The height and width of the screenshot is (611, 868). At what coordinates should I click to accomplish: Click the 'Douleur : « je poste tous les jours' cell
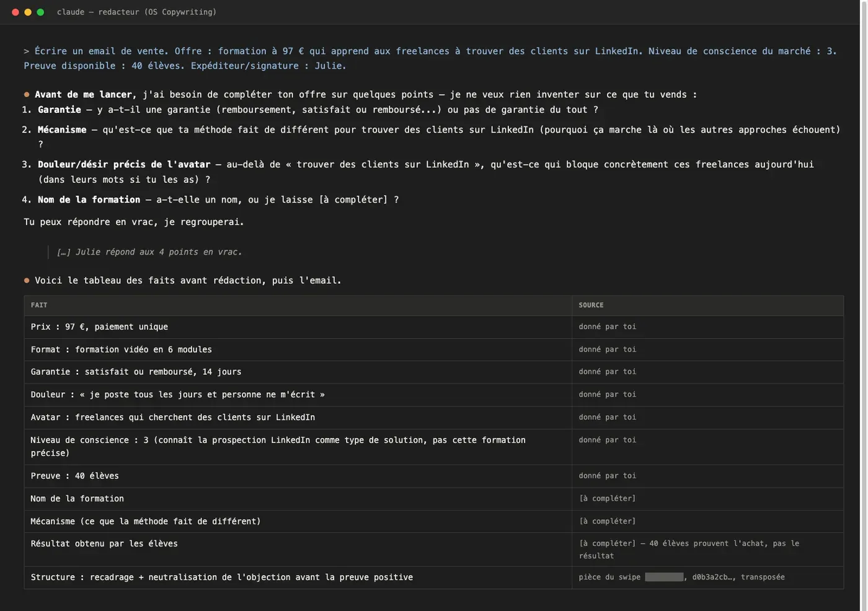298,395
